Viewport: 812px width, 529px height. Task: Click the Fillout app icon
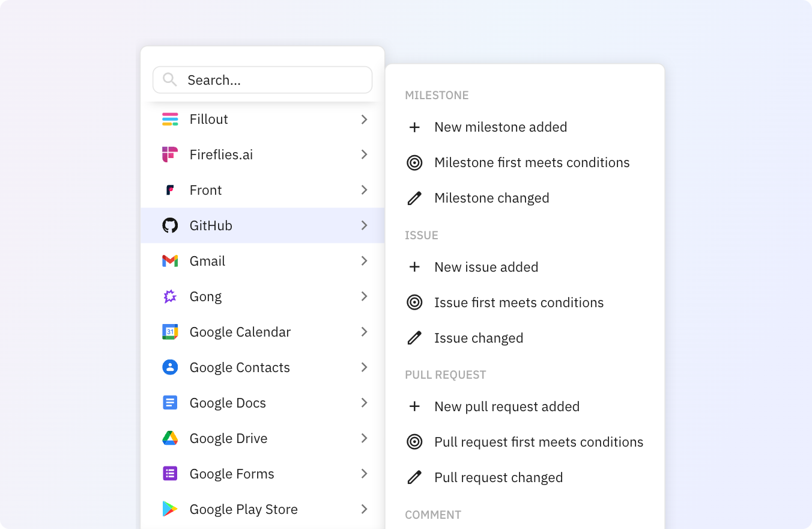tap(170, 119)
